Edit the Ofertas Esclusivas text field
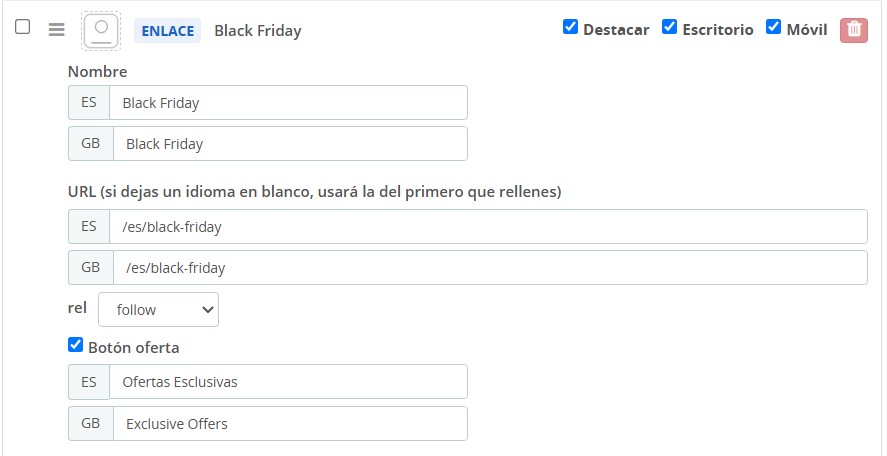887x456 pixels. pos(289,382)
